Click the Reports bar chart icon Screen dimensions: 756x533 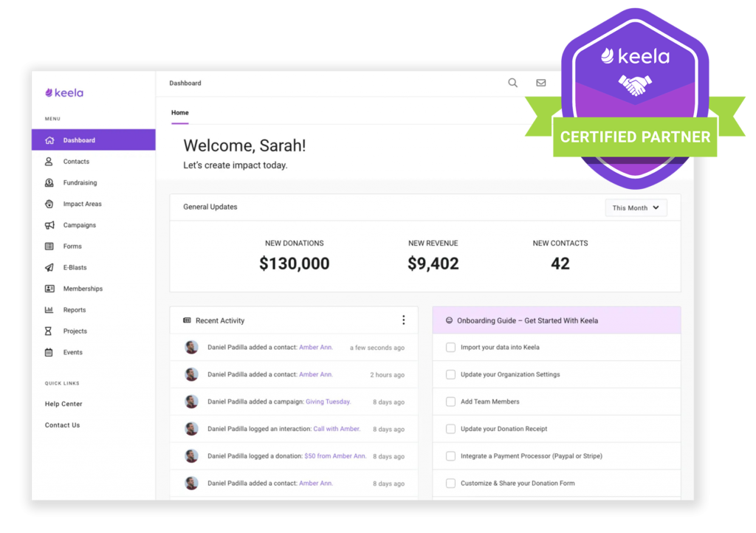pos(49,310)
